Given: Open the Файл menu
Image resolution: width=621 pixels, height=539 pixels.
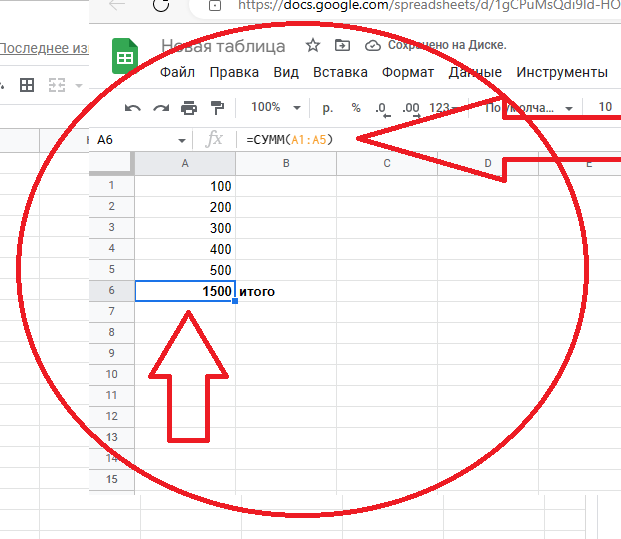Looking at the screenshot, I should [177, 72].
